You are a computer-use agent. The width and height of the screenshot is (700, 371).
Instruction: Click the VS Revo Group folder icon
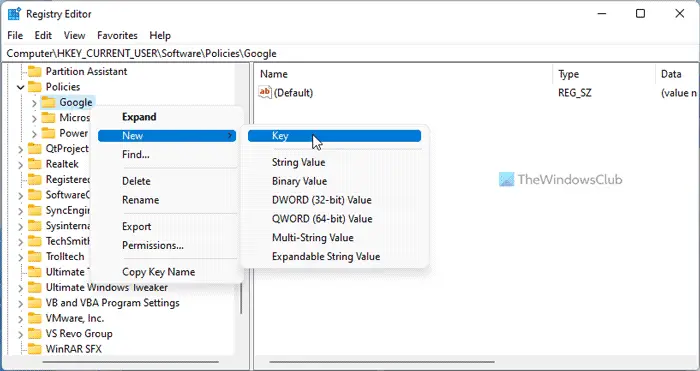(x=34, y=333)
